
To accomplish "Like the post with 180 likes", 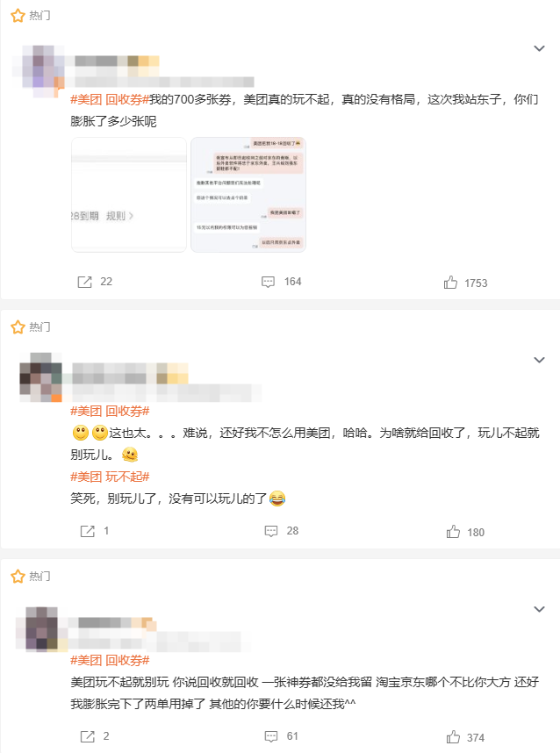I will tap(465, 532).
